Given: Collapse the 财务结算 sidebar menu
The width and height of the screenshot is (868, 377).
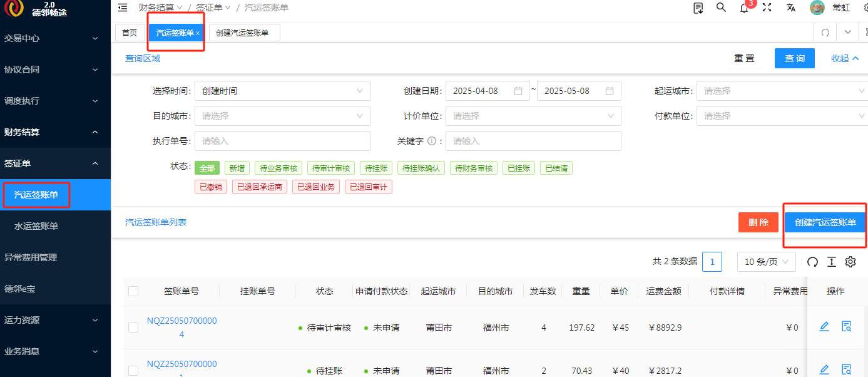Looking at the screenshot, I should coord(55,132).
